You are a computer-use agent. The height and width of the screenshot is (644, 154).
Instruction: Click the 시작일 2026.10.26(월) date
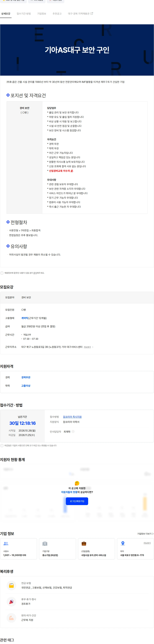(27, 431)
